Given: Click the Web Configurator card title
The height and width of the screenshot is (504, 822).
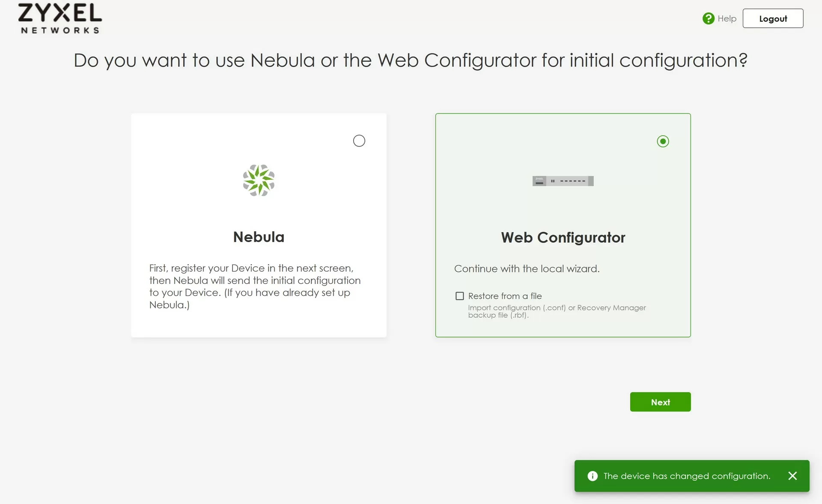Looking at the screenshot, I should coord(563,238).
